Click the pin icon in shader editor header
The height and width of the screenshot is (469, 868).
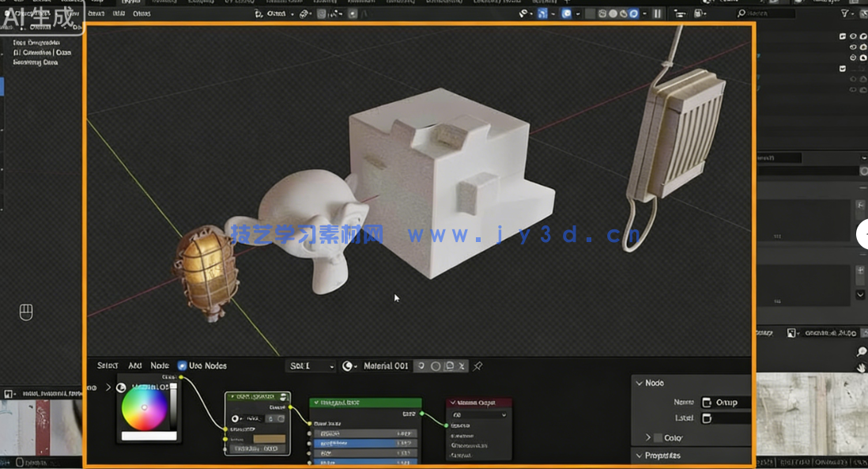coord(477,365)
